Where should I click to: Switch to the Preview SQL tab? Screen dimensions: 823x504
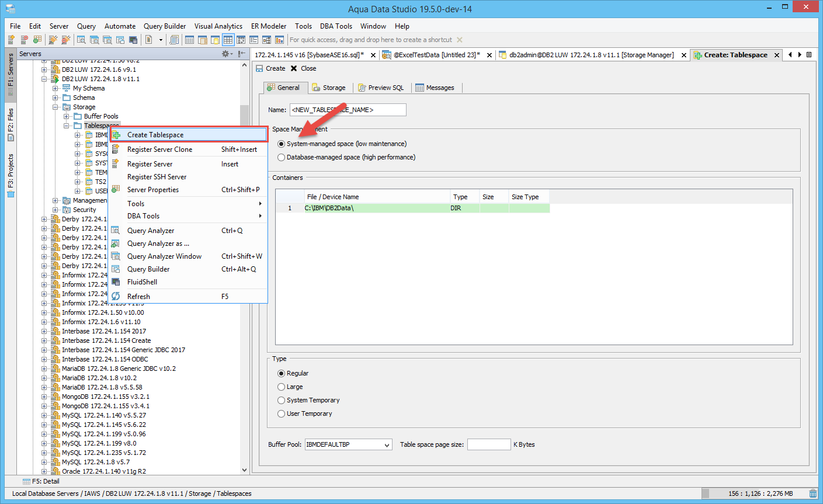[x=380, y=88]
